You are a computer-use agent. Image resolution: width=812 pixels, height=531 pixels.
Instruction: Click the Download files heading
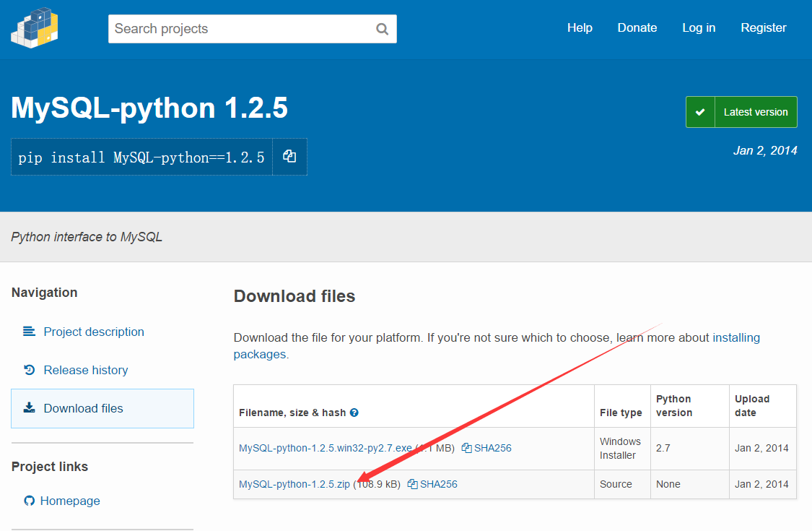click(x=294, y=296)
